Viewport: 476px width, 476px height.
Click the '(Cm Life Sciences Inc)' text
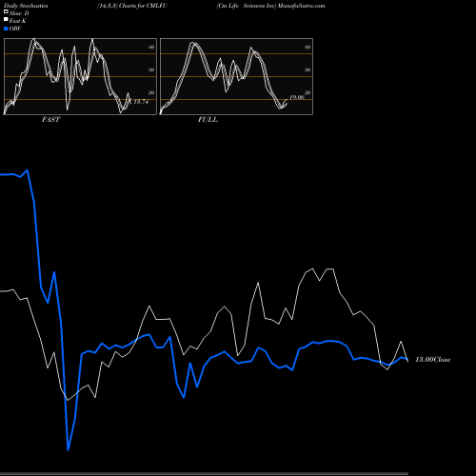(247, 6)
